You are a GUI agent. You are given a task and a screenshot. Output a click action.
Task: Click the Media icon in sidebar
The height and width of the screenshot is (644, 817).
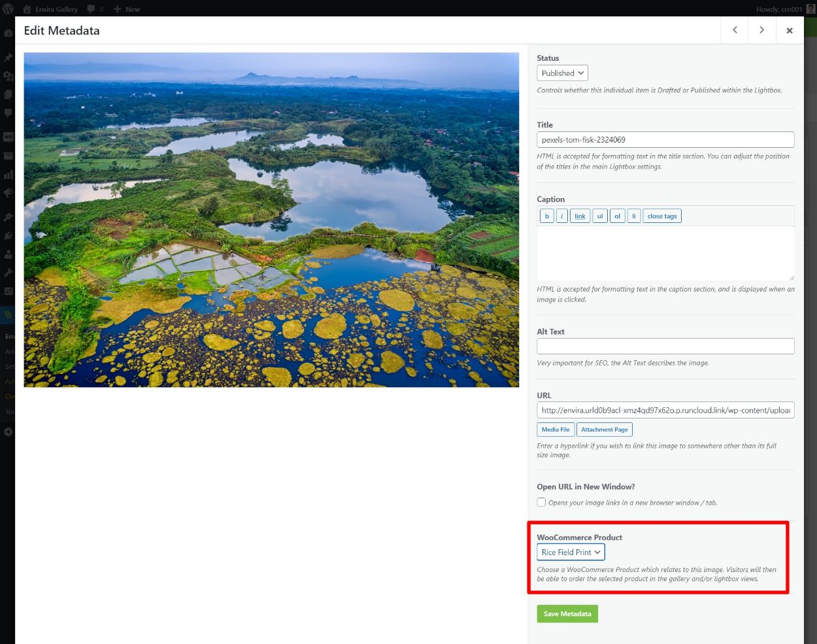click(x=8, y=76)
